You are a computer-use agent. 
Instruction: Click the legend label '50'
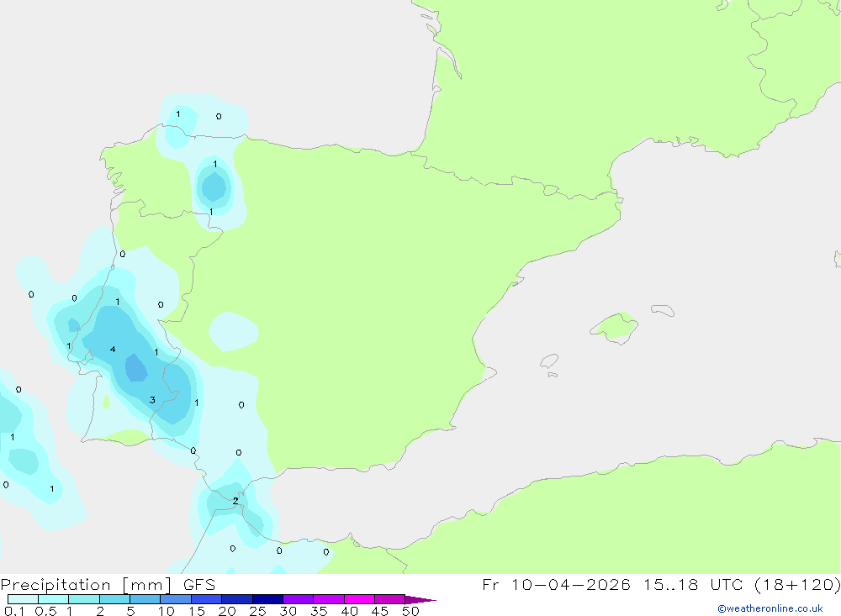coord(410,611)
